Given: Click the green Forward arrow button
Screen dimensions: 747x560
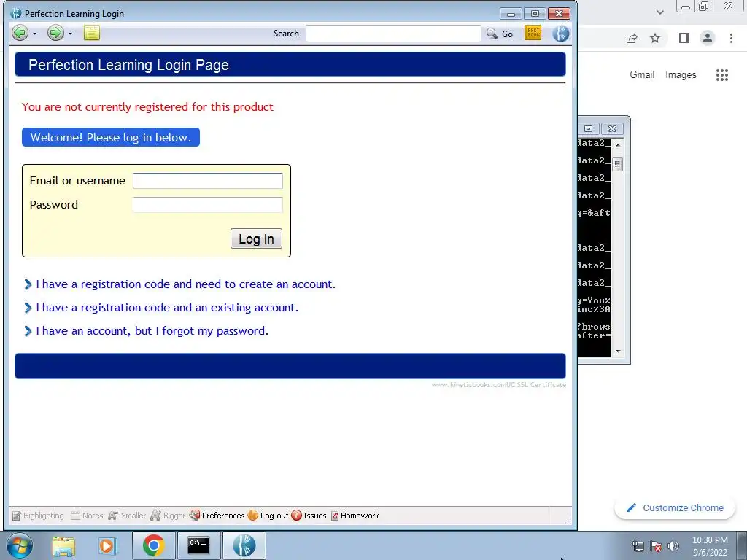Looking at the screenshot, I should point(55,33).
